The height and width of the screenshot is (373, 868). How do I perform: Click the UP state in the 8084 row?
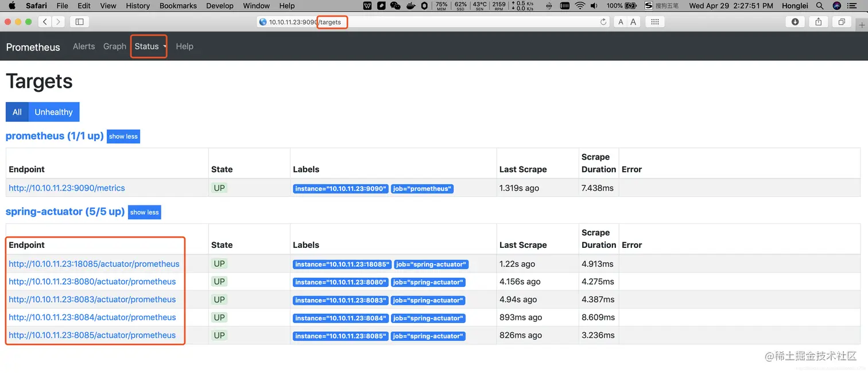[219, 317]
